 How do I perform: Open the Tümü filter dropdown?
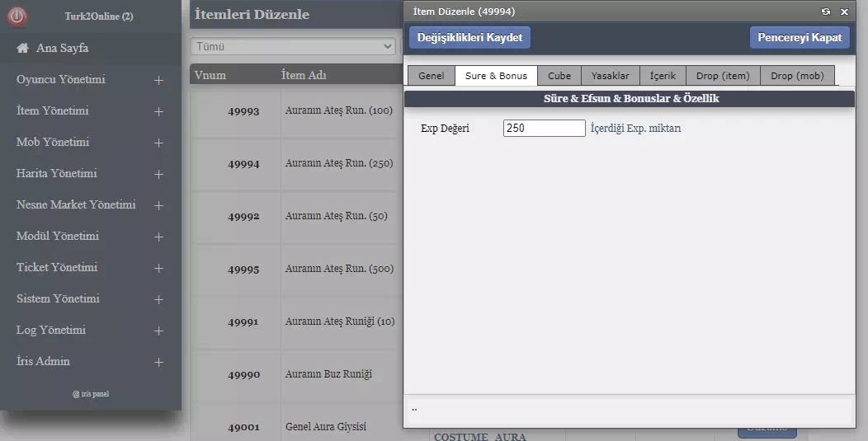click(293, 47)
